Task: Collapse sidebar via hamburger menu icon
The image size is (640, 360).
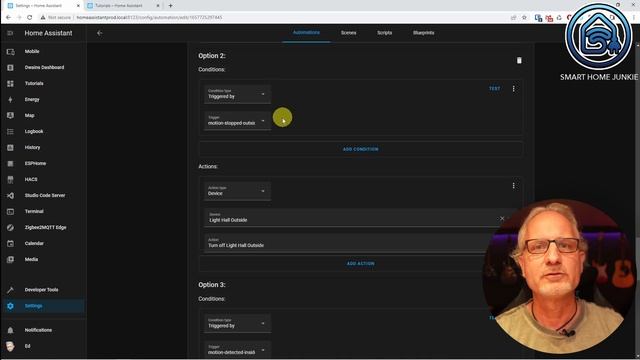Action: pos(11,33)
